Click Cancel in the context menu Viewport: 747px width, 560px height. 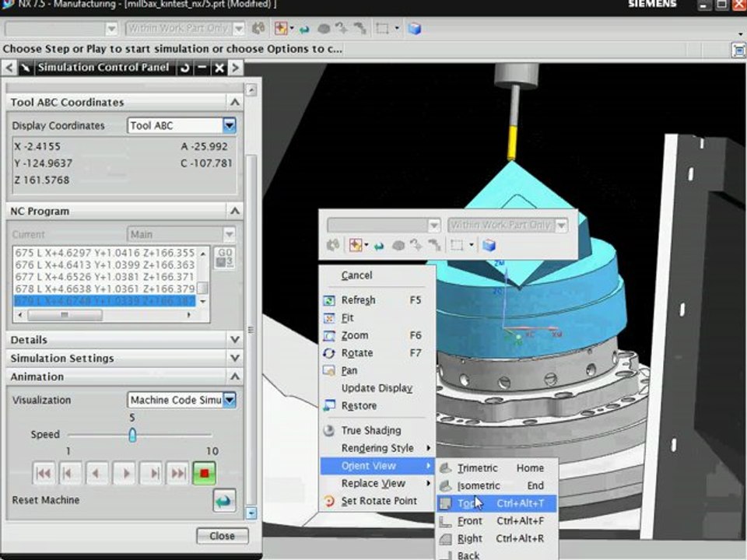coord(356,275)
